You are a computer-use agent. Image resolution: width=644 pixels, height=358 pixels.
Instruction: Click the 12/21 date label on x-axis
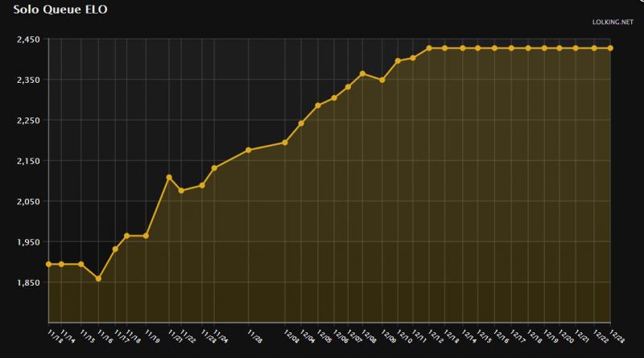[582, 334]
